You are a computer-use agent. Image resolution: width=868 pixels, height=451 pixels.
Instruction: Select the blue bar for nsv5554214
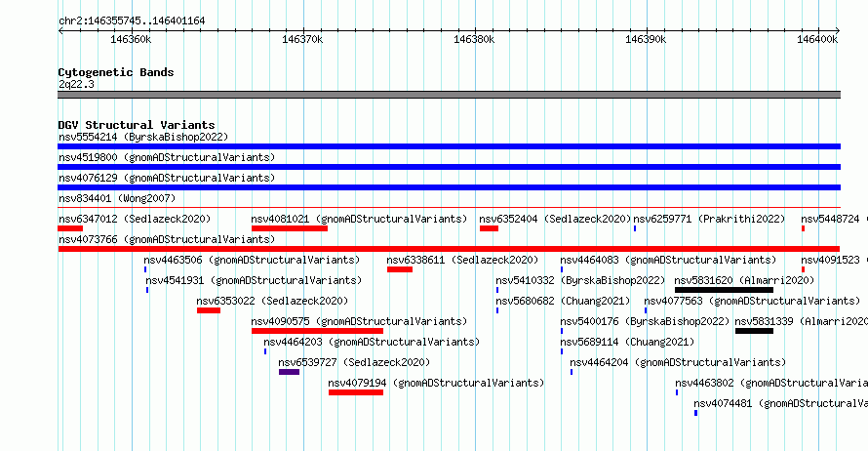pyautogui.click(x=449, y=146)
